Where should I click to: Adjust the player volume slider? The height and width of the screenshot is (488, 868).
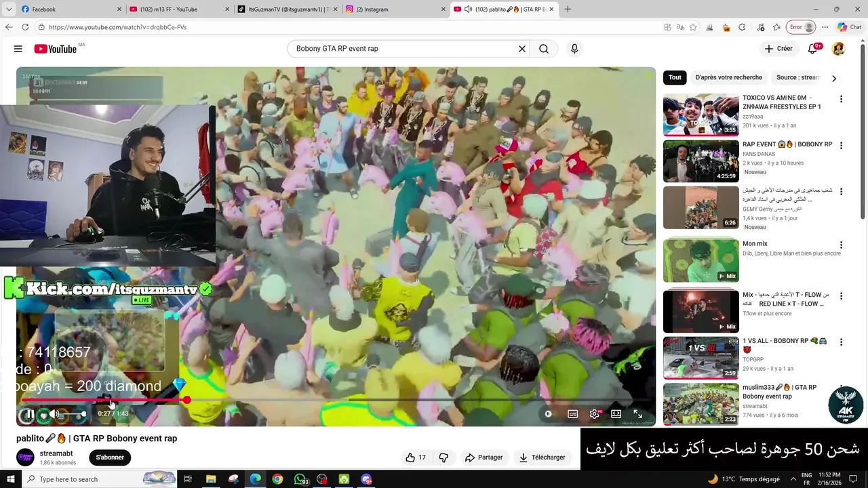click(75, 413)
